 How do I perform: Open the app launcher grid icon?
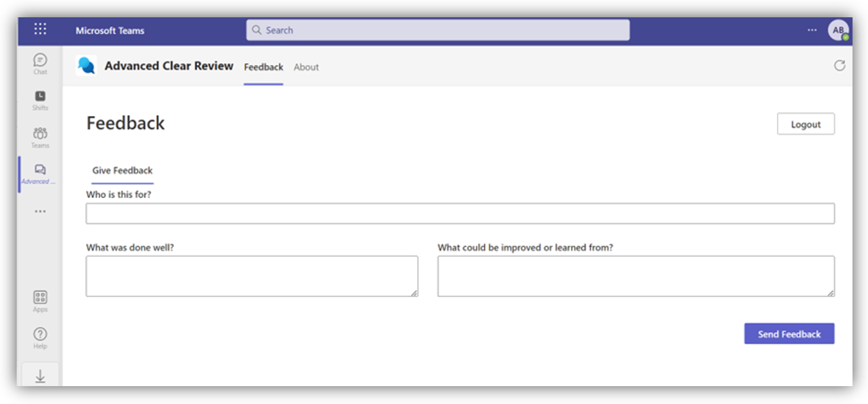[40, 29]
